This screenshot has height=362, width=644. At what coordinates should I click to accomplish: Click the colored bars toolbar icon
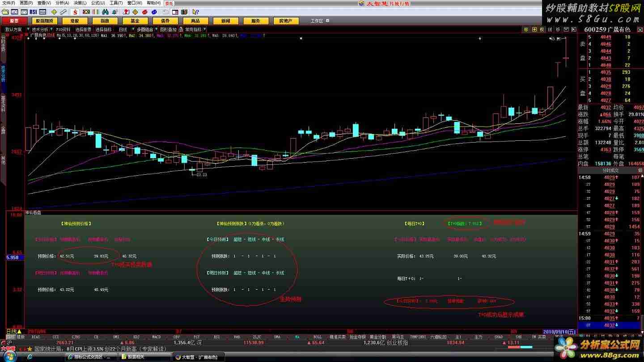[96, 12]
